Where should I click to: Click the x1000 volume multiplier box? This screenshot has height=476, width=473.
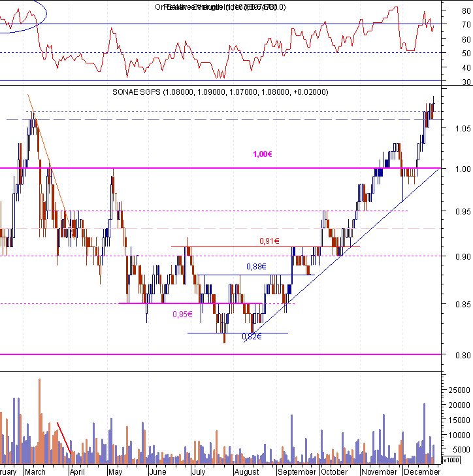tap(451, 460)
